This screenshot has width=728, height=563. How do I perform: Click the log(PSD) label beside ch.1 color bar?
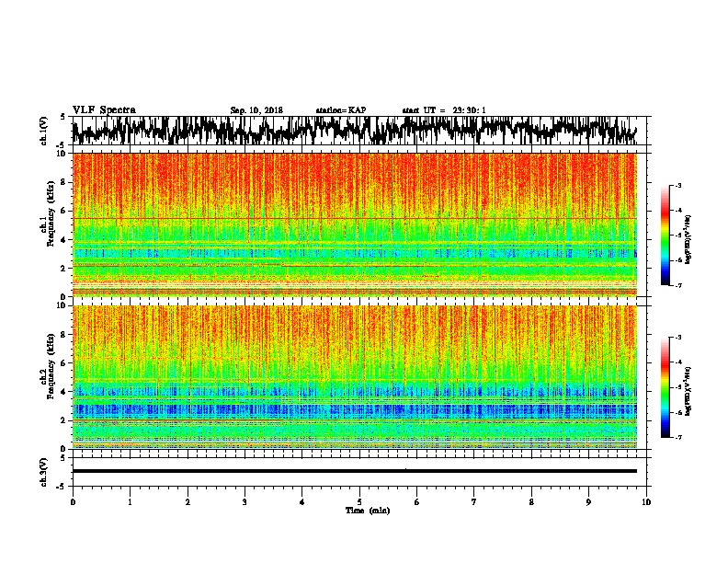click(688, 240)
